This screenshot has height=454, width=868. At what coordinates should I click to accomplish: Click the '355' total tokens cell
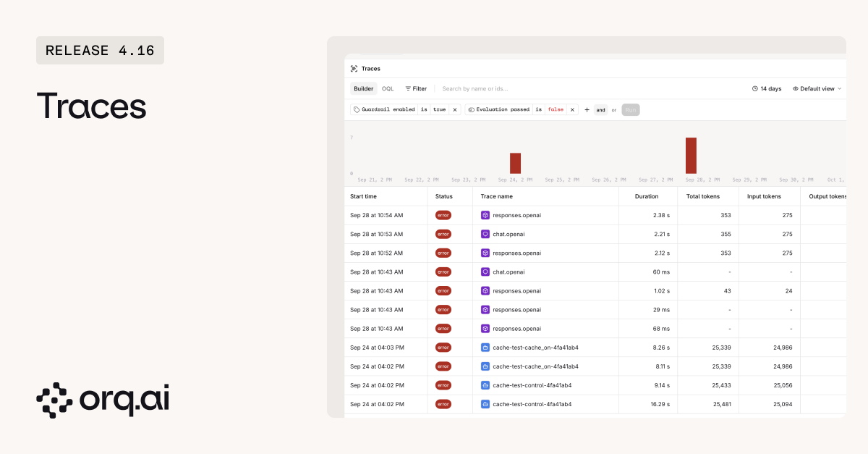[726, 234]
